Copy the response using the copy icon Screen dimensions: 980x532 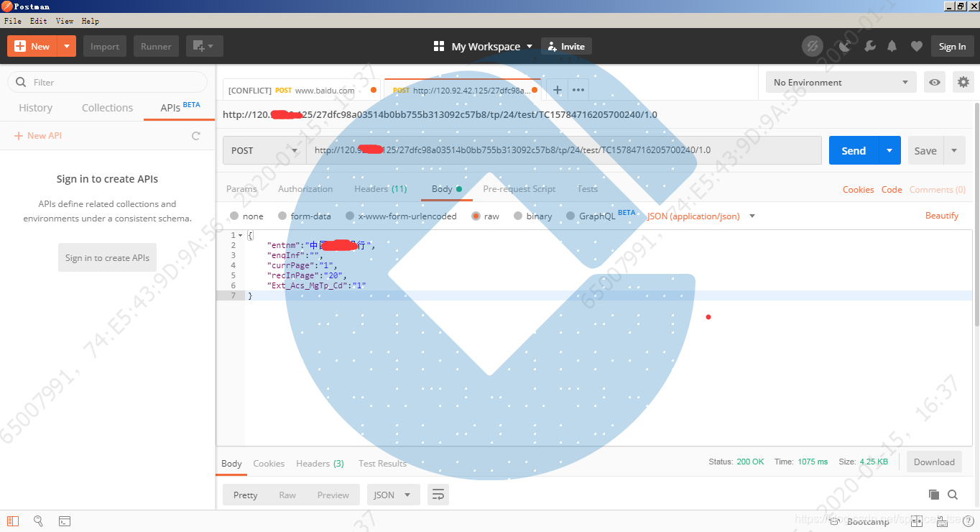(x=934, y=495)
